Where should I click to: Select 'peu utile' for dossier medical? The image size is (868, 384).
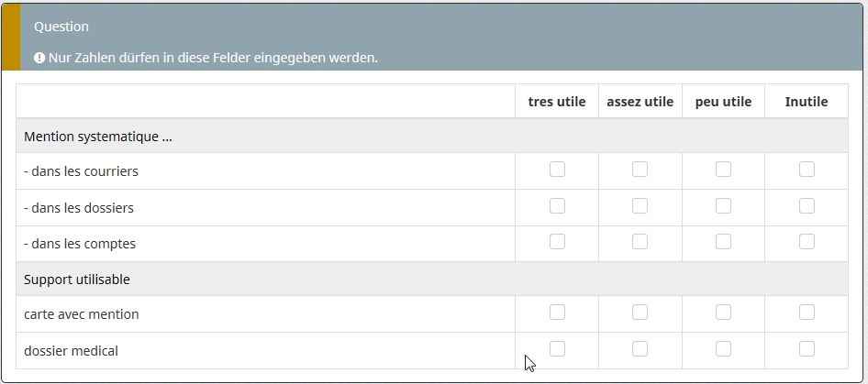point(723,349)
